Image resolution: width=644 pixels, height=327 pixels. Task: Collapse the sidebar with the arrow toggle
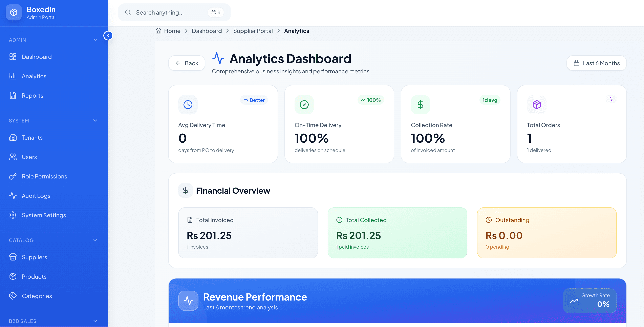[x=108, y=36]
